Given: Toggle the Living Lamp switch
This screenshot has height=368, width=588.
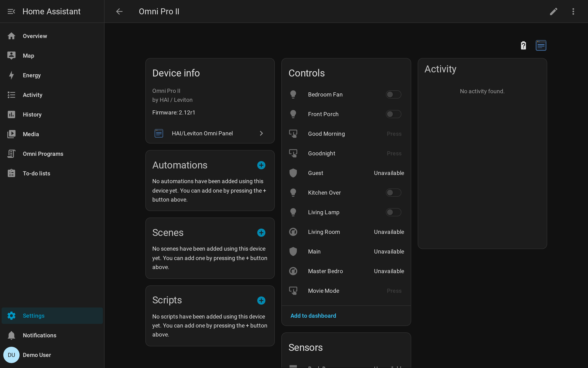Looking at the screenshot, I should click(393, 212).
